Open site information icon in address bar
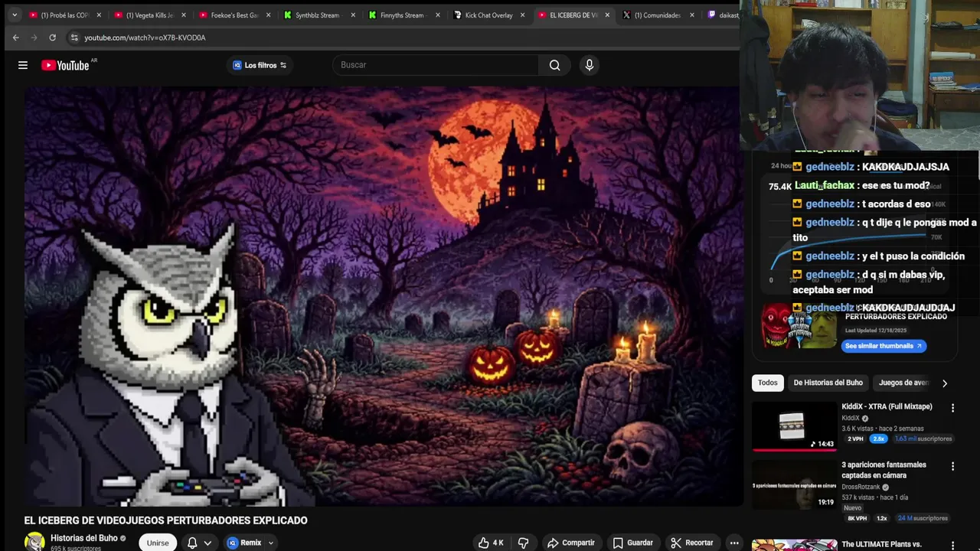This screenshot has height=551, width=980. (74, 37)
